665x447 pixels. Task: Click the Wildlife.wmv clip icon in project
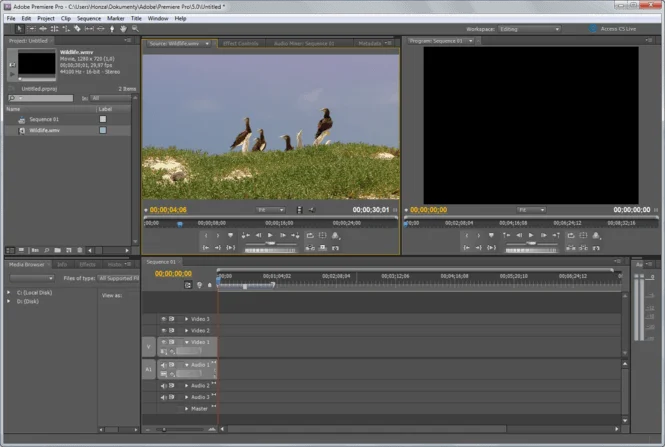pyautogui.click(x=20, y=130)
